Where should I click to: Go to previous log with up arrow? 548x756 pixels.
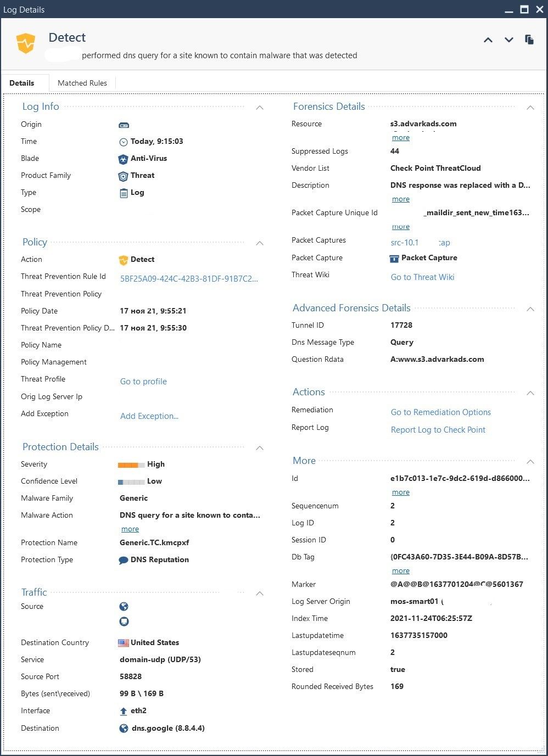point(488,40)
